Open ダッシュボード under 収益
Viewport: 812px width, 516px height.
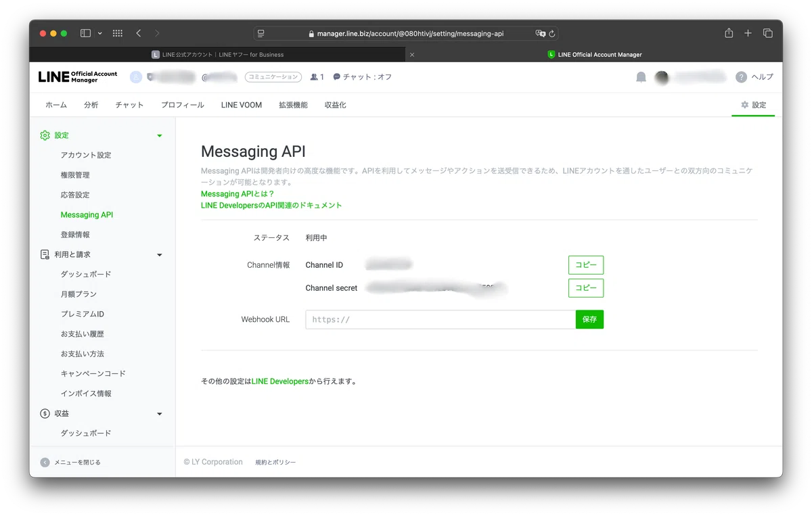(x=86, y=433)
